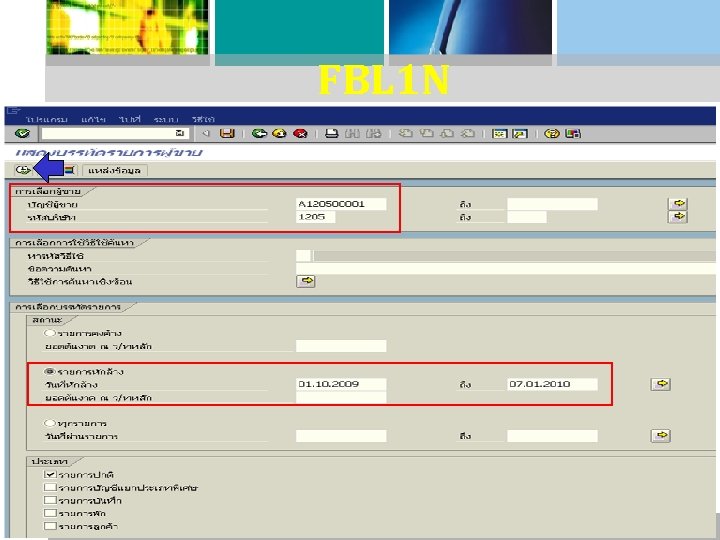Enable the รายการลูกค้า (customer items) checkbox
Viewport: 720px width, 540px height.
tap(50, 526)
